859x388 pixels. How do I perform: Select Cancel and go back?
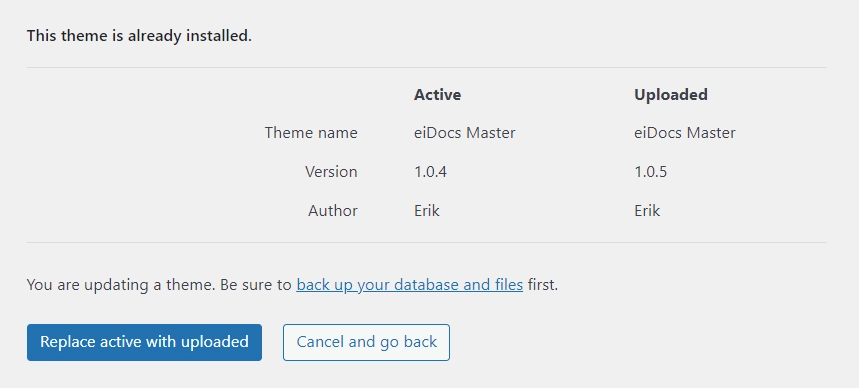(366, 343)
